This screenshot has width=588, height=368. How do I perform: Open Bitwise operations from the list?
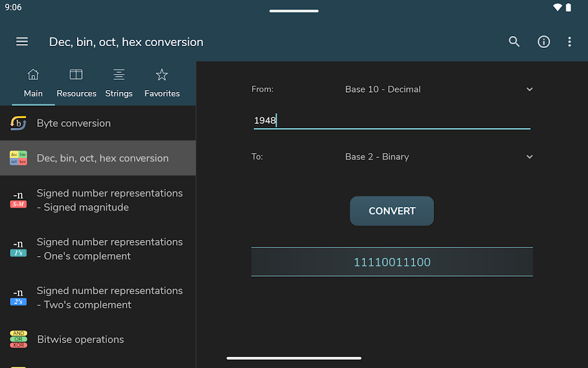[98, 339]
